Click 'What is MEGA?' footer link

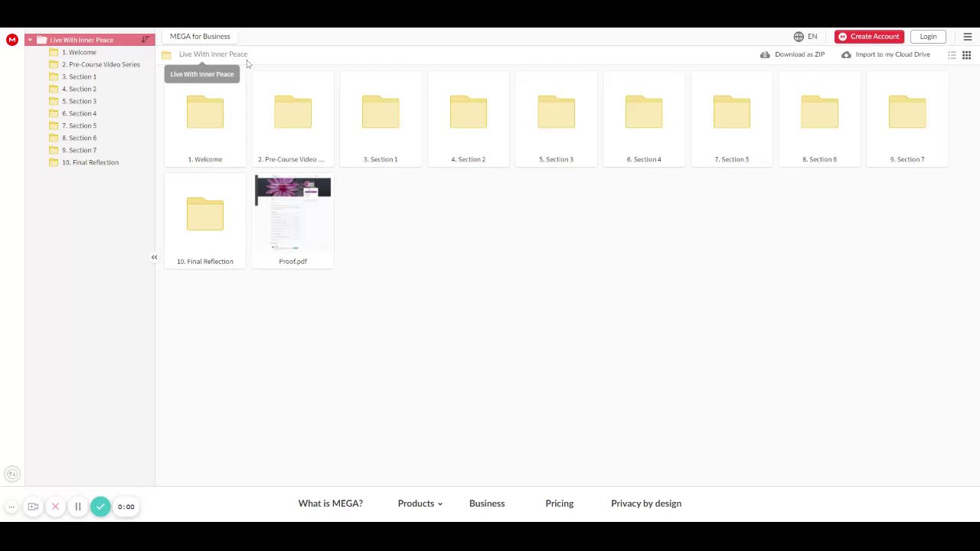pos(331,504)
